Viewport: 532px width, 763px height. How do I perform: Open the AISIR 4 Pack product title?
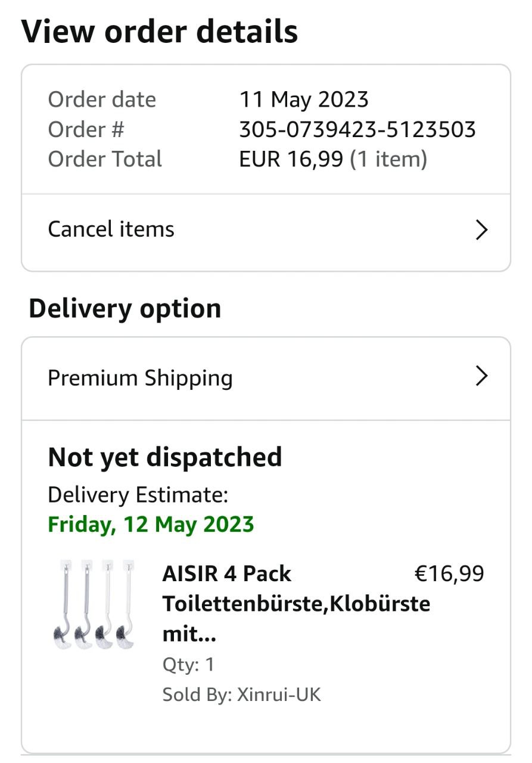(295, 603)
